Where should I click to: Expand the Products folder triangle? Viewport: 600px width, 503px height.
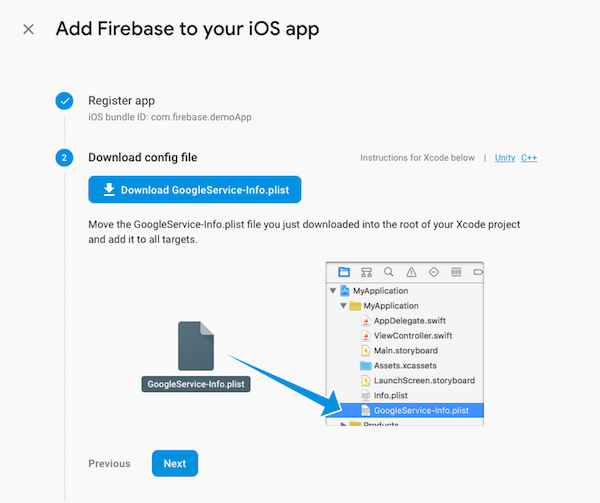[344, 425]
